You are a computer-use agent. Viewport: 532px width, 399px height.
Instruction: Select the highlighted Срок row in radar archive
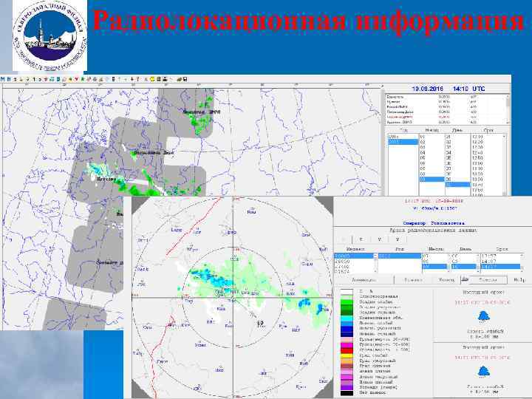tap(500, 267)
